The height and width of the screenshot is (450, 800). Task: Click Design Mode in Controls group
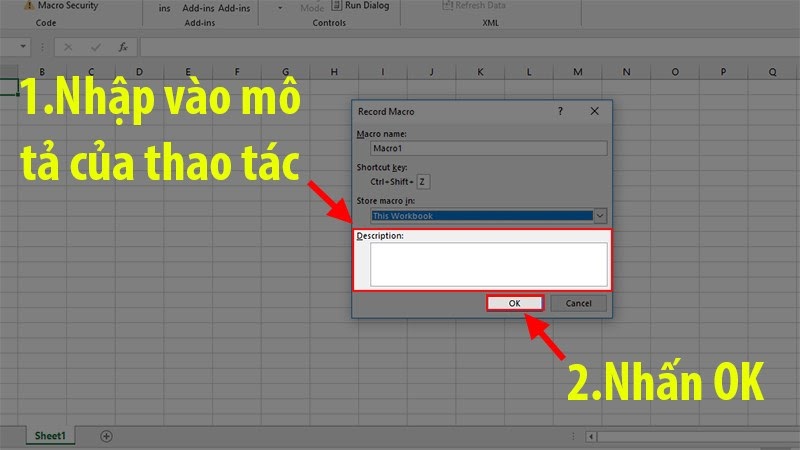point(312,7)
